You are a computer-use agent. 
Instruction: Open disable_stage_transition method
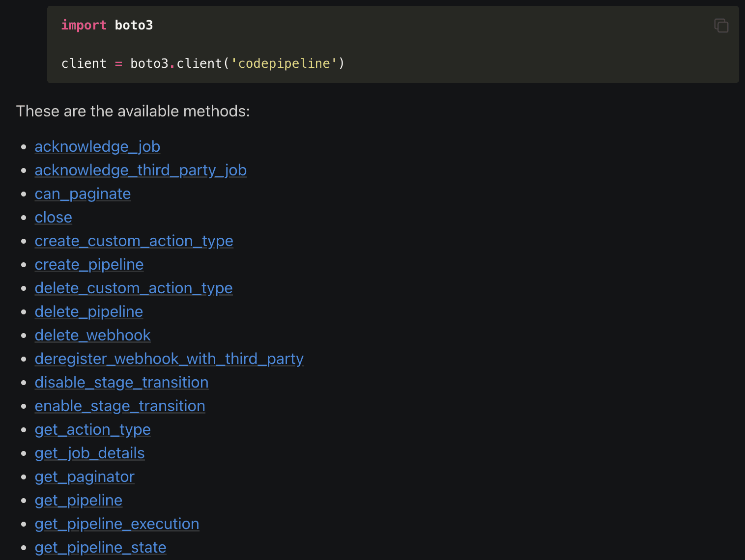[x=121, y=382]
